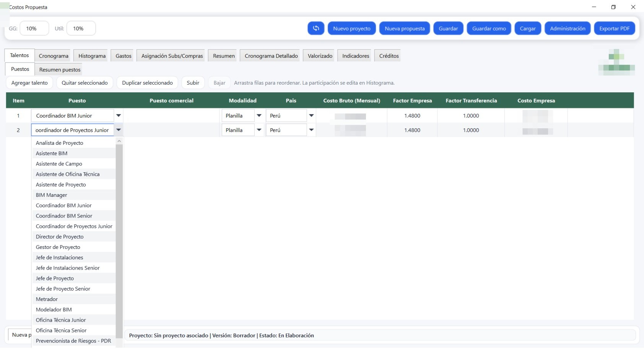Click Nueva propuesta to create a proposal
This screenshot has height=350, width=644.
[x=404, y=28]
